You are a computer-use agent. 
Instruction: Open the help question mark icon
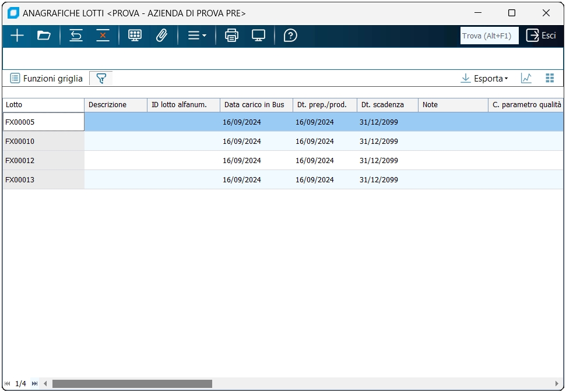point(290,36)
